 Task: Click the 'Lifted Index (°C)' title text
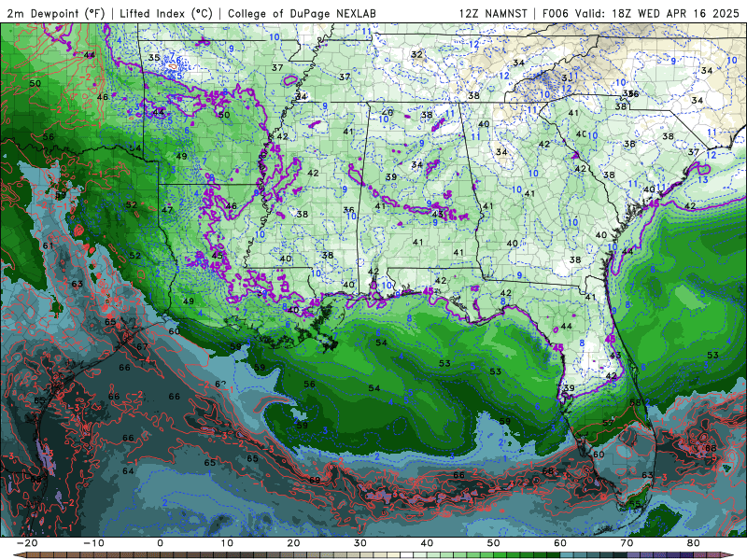click(166, 13)
